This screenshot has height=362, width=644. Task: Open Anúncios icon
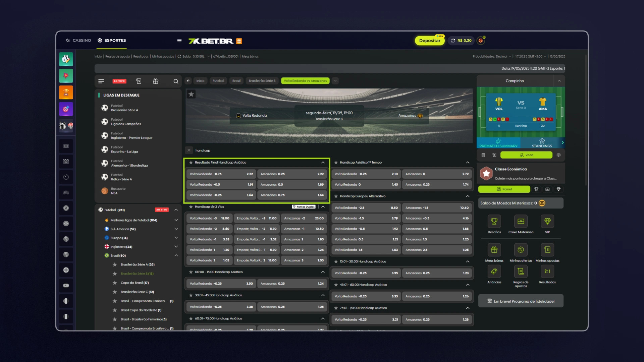494,271
